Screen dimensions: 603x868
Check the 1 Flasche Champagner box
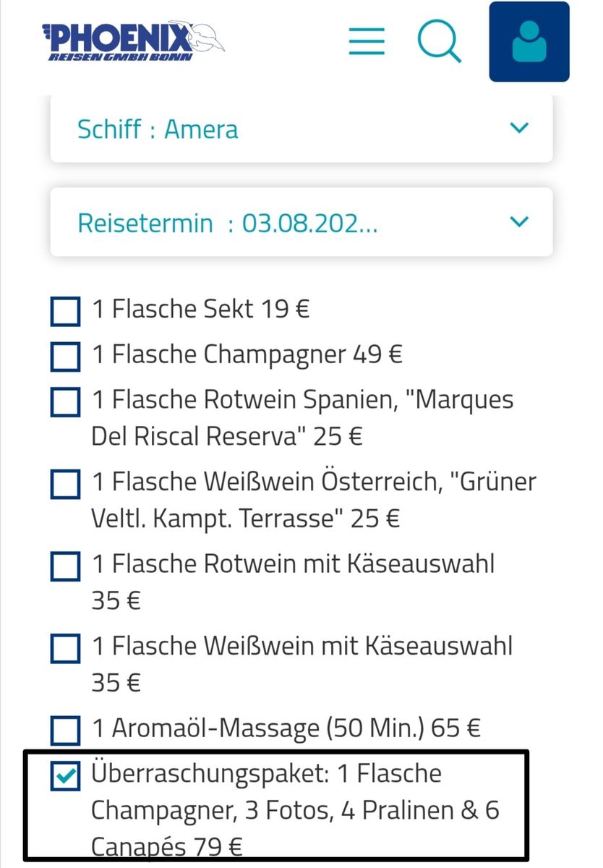click(x=65, y=356)
